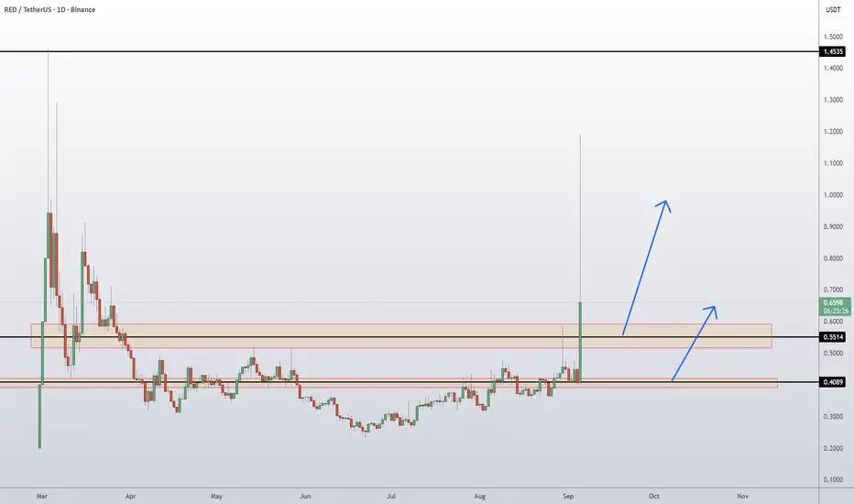Click the 0.3000 price axis value
The height and width of the screenshot is (504, 854).
(833, 417)
